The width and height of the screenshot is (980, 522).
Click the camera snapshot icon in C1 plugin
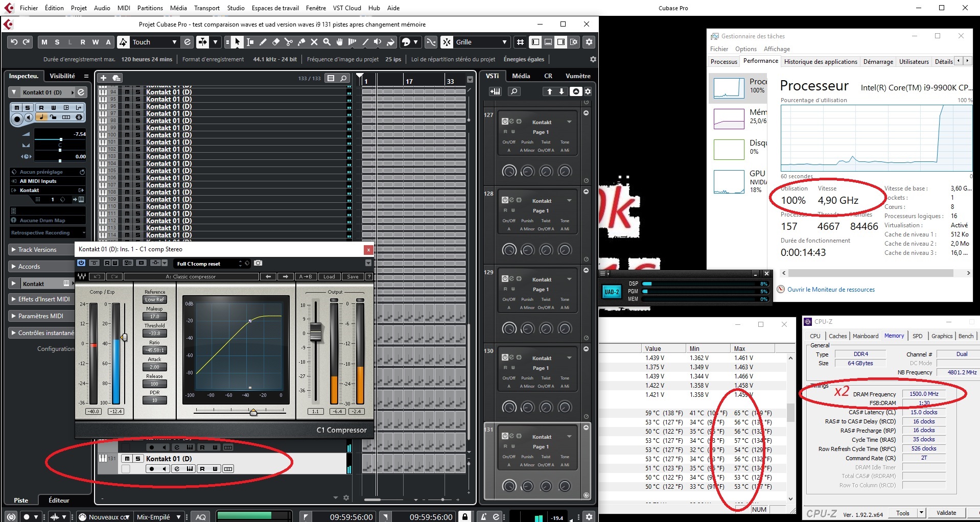click(258, 263)
